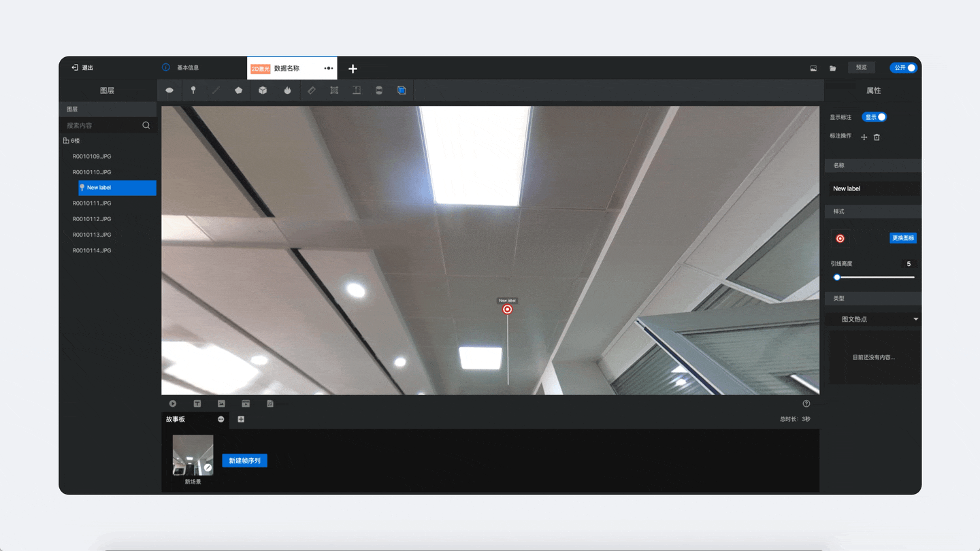Click the edit pencil on scene thumbnail

point(208,468)
